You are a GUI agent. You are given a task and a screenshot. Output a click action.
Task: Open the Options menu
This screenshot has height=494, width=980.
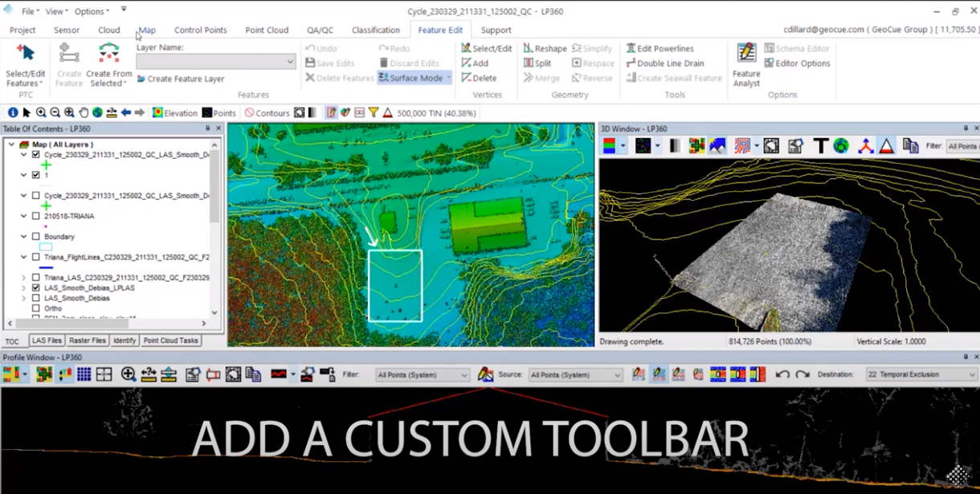(x=92, y=11)
